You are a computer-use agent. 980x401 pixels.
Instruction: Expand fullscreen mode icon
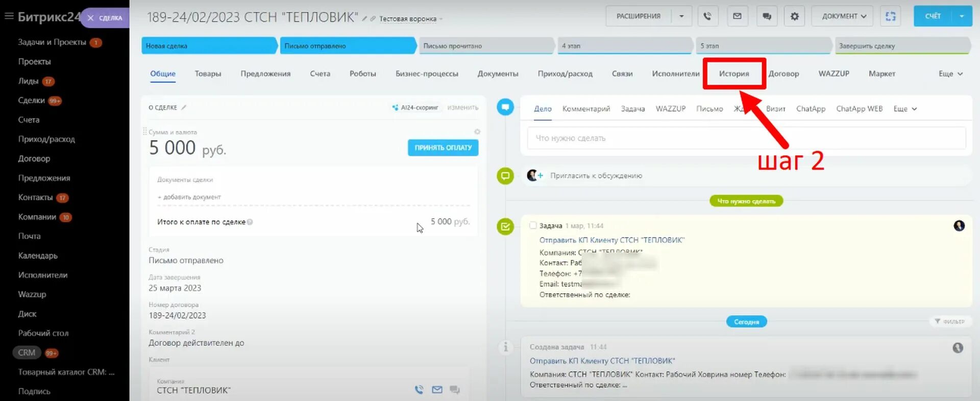891,16
